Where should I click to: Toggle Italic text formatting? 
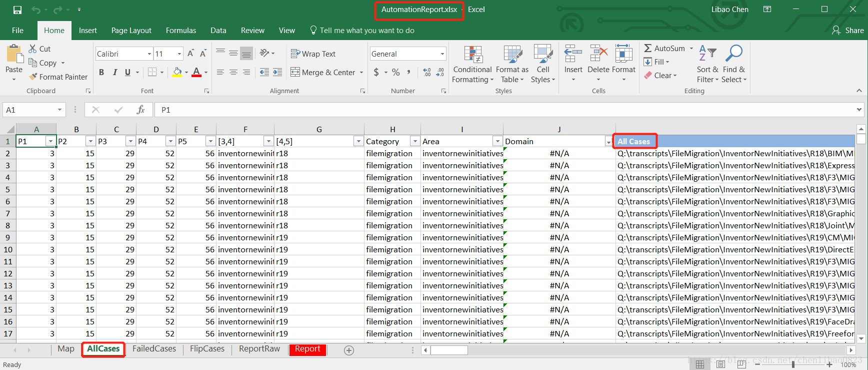pyautogui.click(x=114, y=72)
